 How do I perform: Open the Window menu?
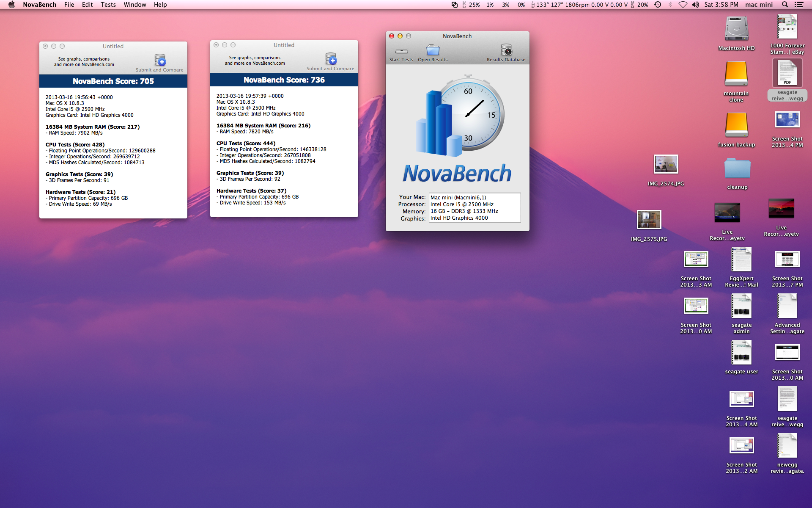pyautogui.click(x=134, y=5)
